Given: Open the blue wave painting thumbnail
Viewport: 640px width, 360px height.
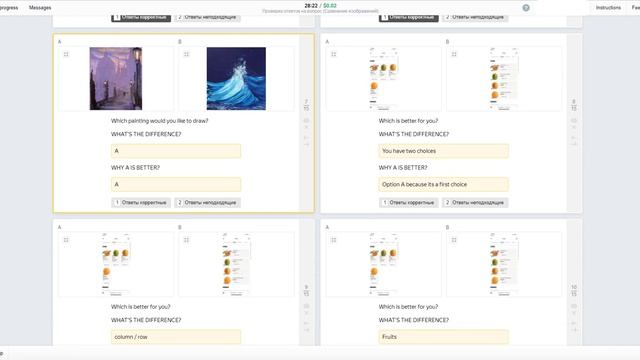Looking at the screenshot, I should tap(236, 78).
